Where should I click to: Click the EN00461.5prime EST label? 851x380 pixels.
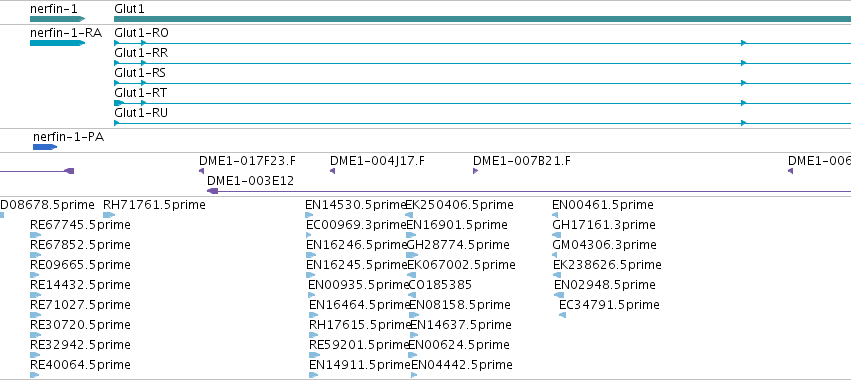point(603,205)
